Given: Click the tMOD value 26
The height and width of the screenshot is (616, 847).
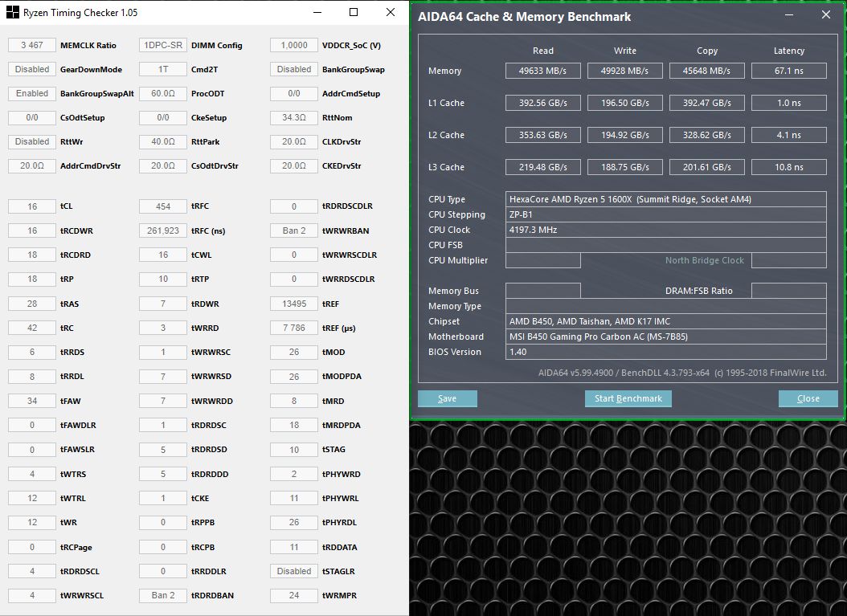Looking at the screenshot, I should 294,352.
